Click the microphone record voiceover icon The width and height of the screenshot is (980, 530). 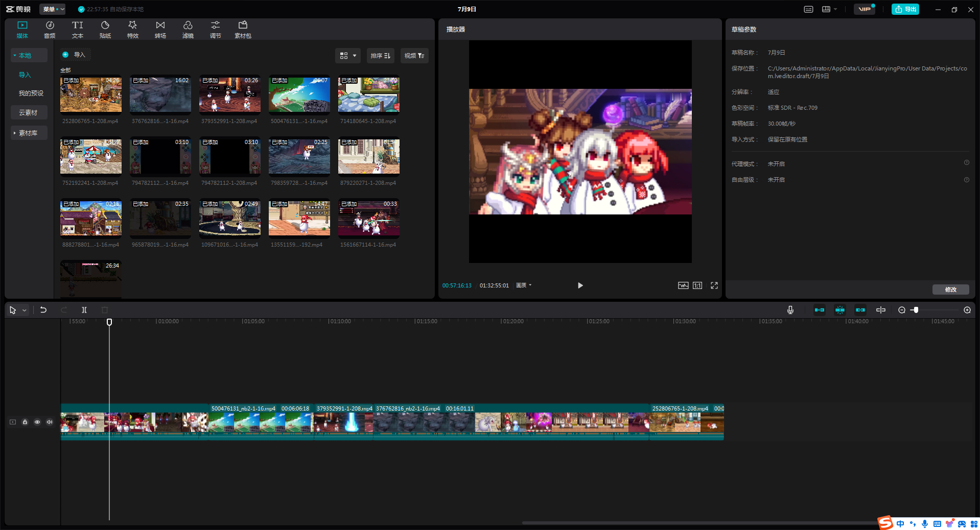pyautogui.click(x=790, y=310)
